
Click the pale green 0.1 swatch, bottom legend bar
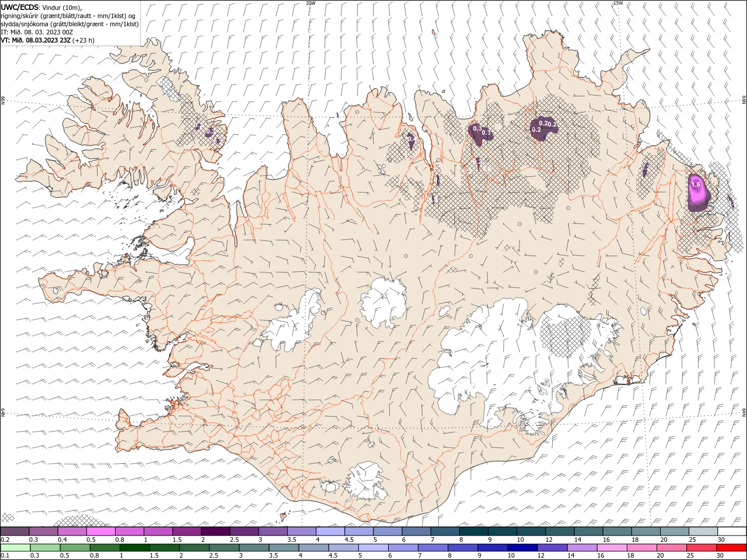point(15,548)
